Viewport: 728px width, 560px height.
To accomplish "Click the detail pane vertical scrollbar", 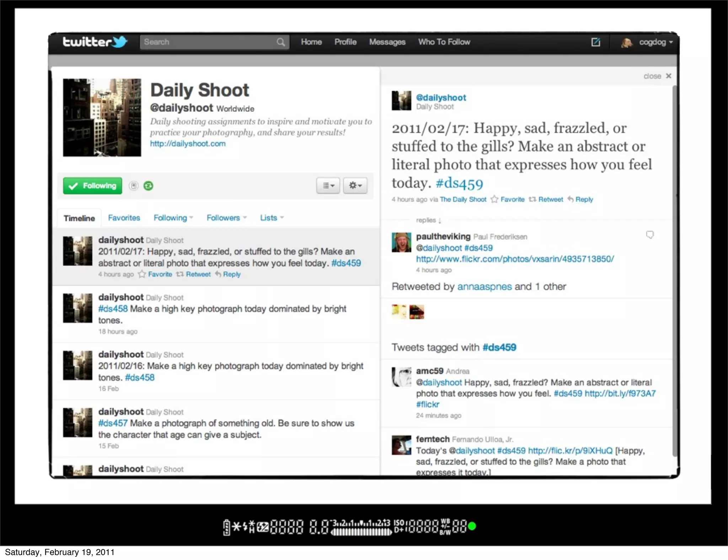I will click(674, 270).
